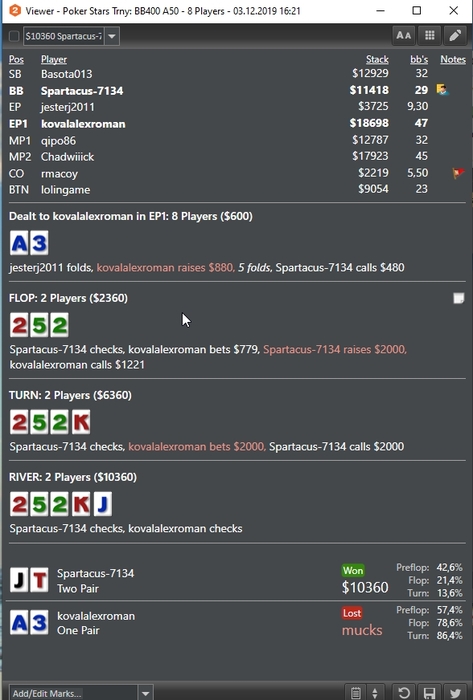
Task: Click the font size AA icon
Action: pos(403,36)
